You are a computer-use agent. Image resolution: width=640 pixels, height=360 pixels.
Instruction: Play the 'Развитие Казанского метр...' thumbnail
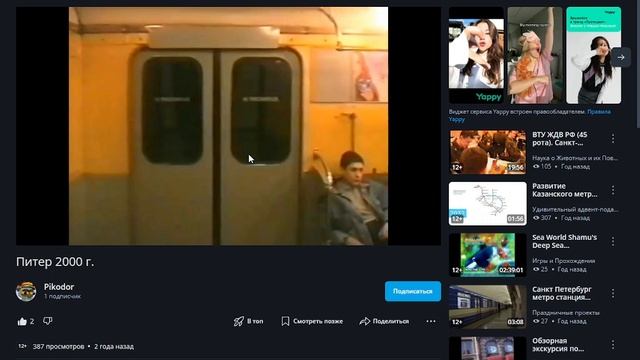click(487, 204)
